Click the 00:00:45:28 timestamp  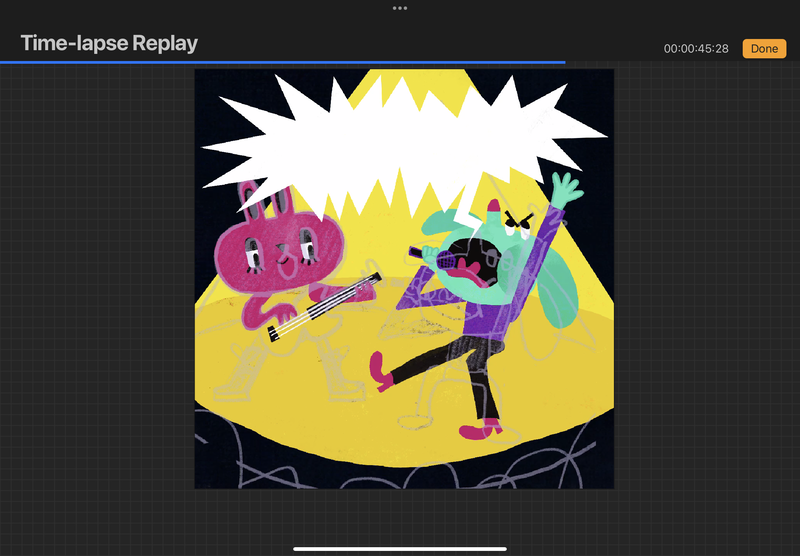(698, 49)
